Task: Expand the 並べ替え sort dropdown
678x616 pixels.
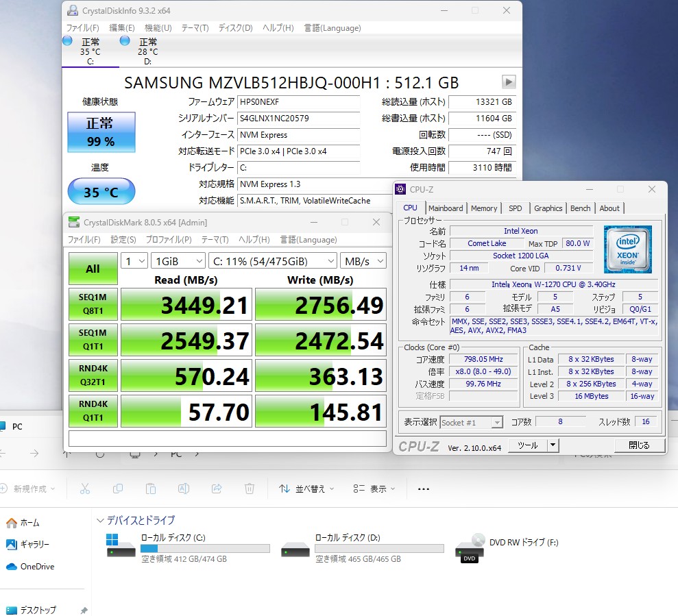Action: (306, 489)
